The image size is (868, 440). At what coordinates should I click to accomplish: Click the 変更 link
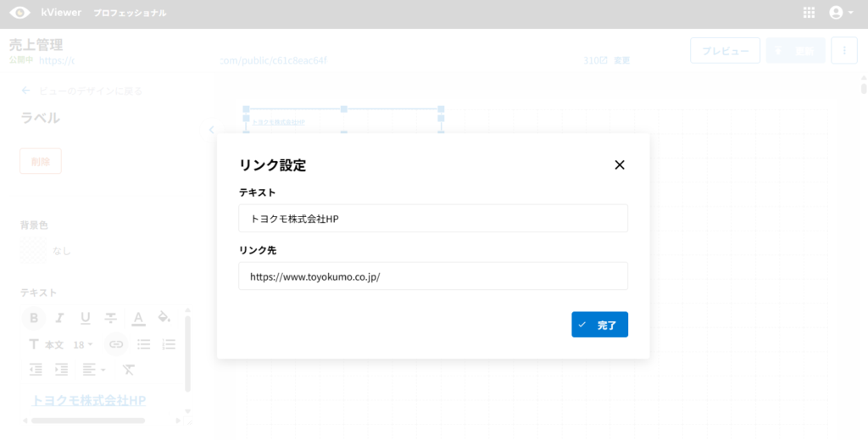point(621,60)
